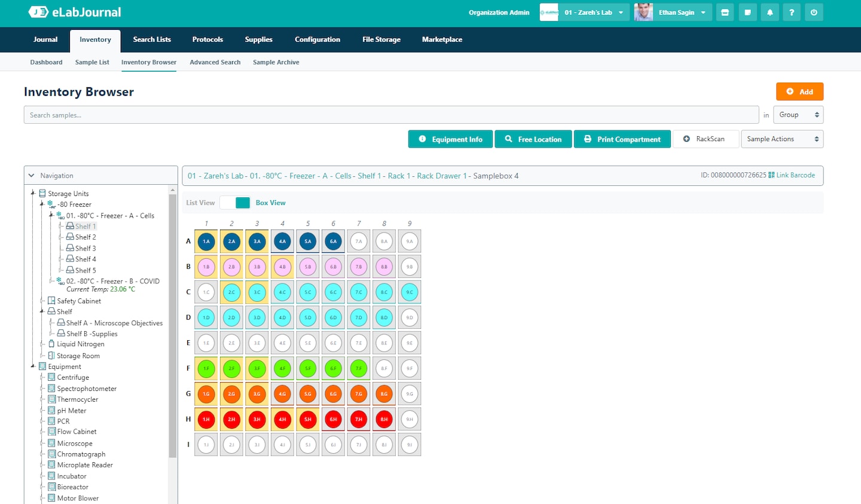Click the Safety Cabinet icon in tree
861x504 pixels.
[x=51, y=301]
